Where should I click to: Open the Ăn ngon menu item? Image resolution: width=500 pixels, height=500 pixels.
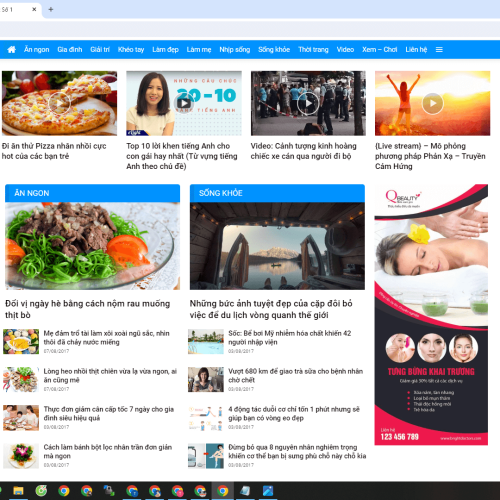click(x=37, y=50)
